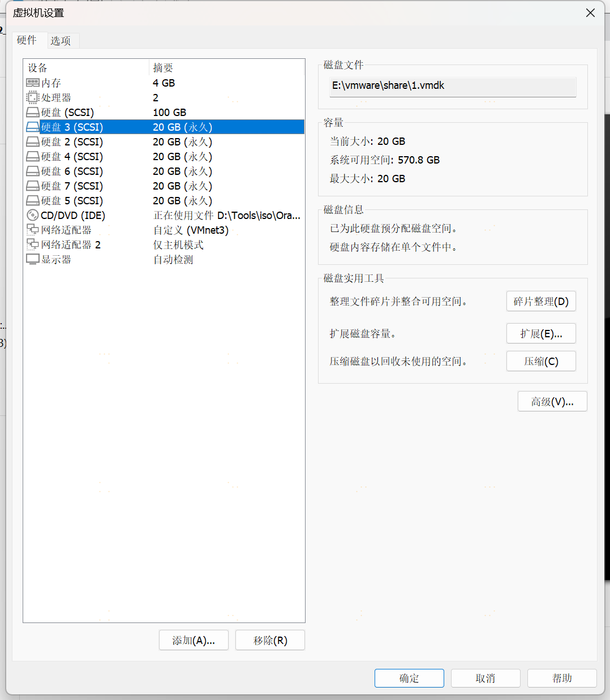Click the processor (处理器) icon
This screenshot has height=700, width=610.
coord(33,98)
